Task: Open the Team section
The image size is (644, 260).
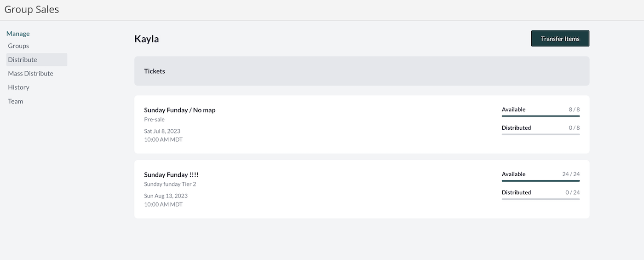Action: pyautogui.click(x=15, y=101)
